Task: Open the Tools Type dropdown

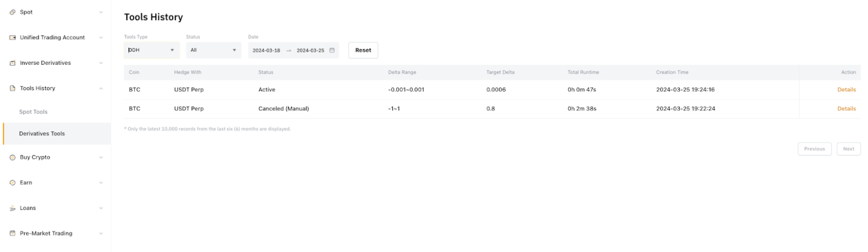Action: tap(152, 50)
